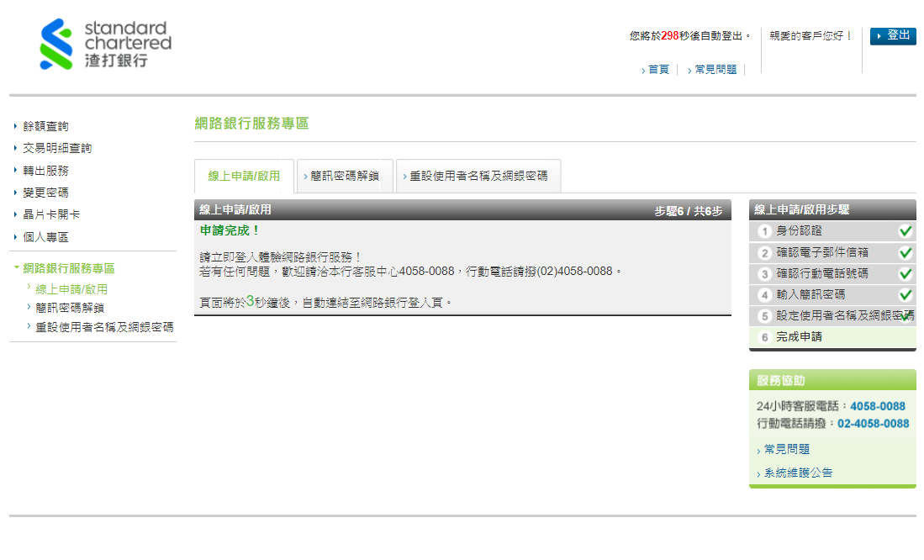Open 變更密碼 sidebar item
This screenshot has width=924, height=560.
coord(45,193)
